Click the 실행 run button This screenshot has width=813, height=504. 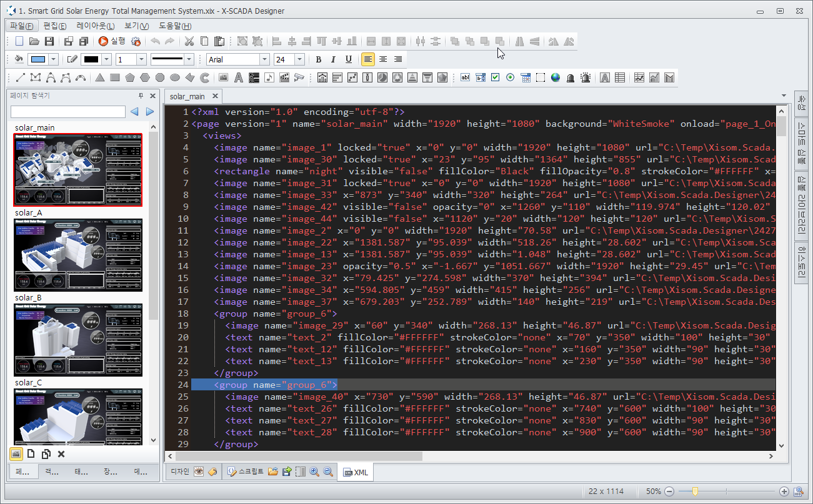(x=112, y=41)
